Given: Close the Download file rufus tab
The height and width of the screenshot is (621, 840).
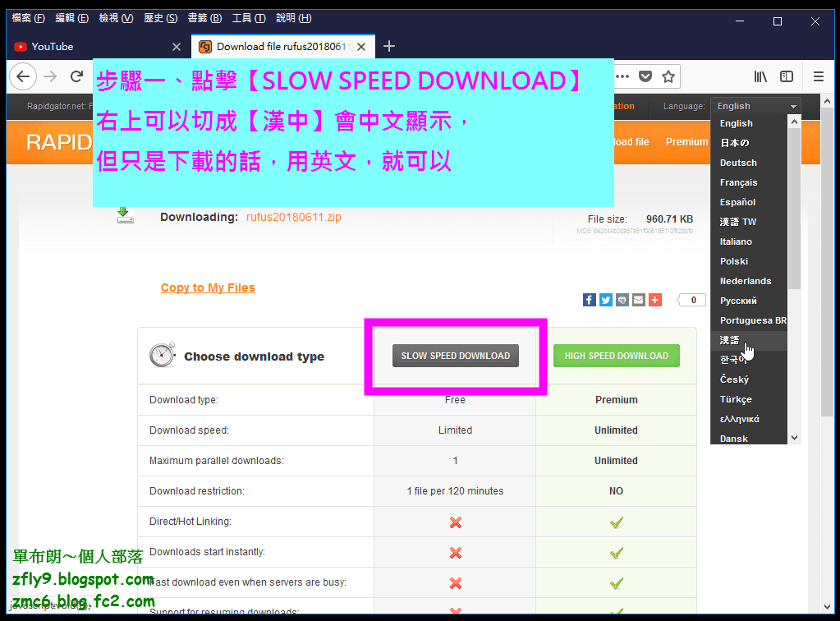Looking at the screenshot, I should tap(361, 47).
